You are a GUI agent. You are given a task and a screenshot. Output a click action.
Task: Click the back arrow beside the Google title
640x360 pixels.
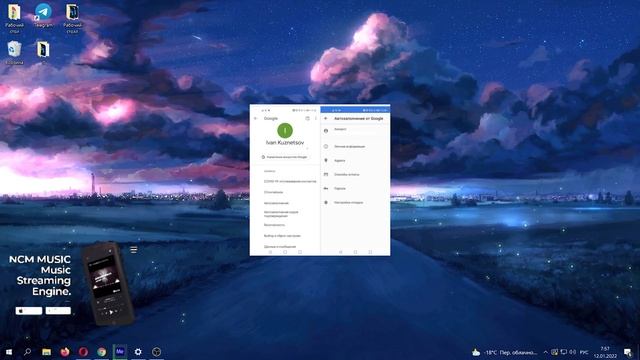(256, 118)
